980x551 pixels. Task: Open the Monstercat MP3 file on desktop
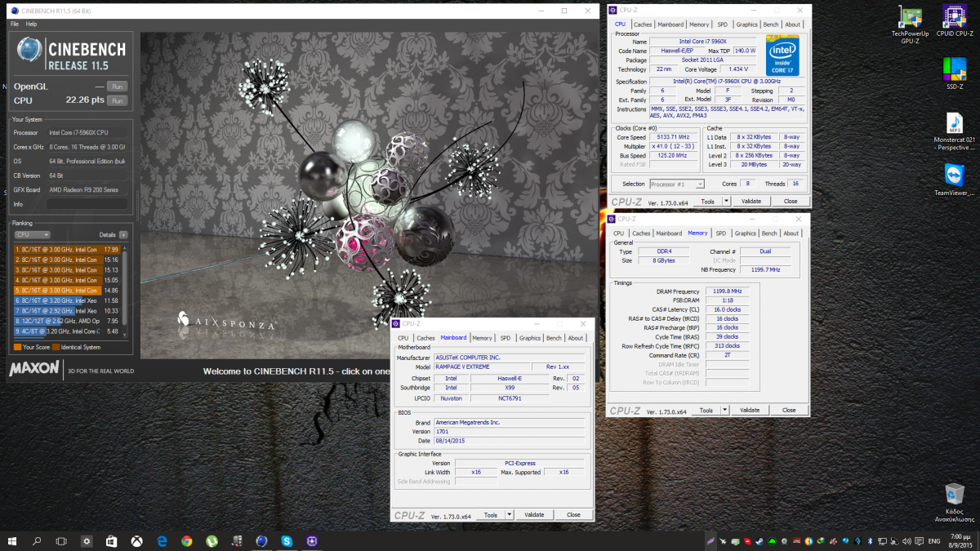[x=955, y=131]
